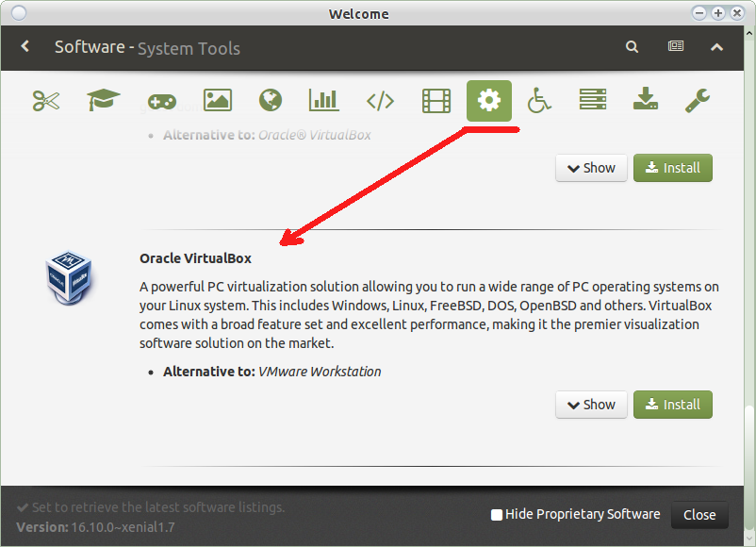Screen dimensions: 756x547
Task: Install the app that is alternative to Oracle® VirtualBox
Action: click(673, 168)
